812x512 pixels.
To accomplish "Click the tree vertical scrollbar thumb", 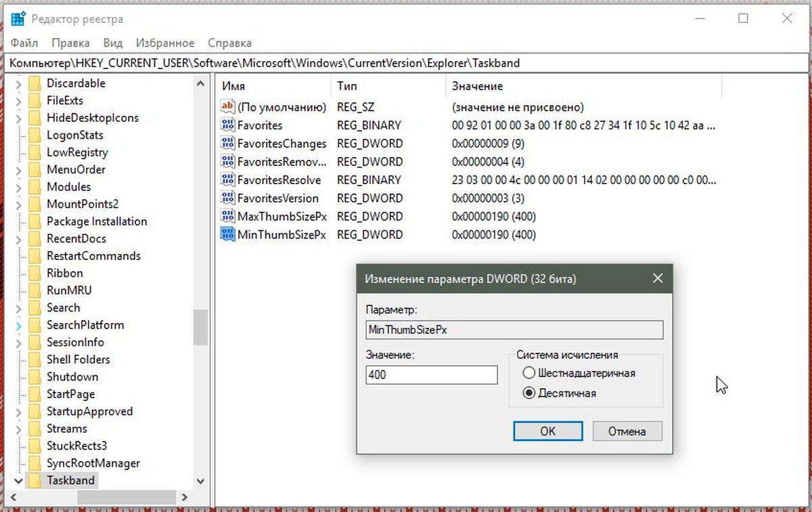I will coord(200,328).
